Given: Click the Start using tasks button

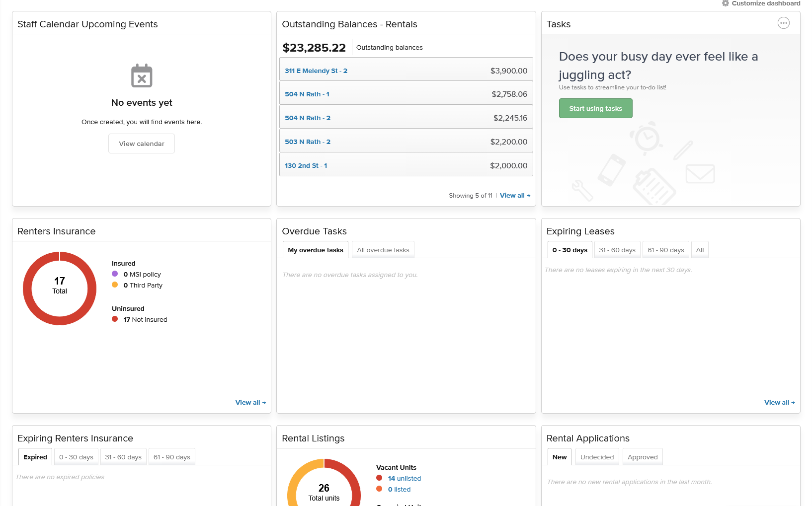Looking at the screenshot, I should 595,108.
